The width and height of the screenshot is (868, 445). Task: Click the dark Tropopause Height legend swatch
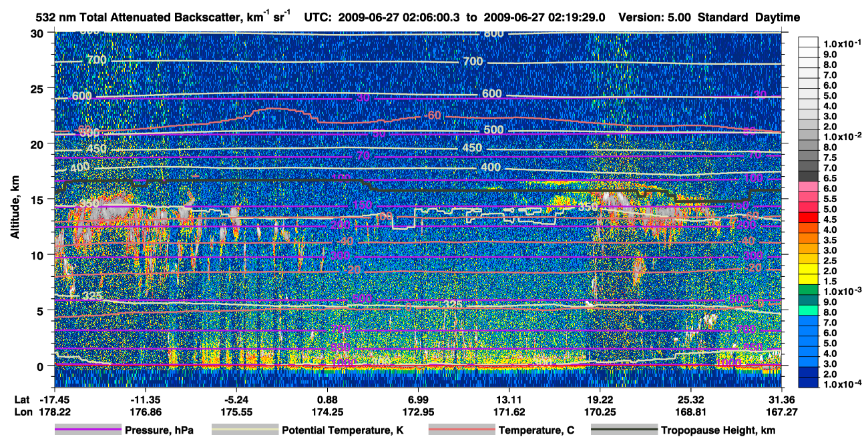[x=625, y=430]
